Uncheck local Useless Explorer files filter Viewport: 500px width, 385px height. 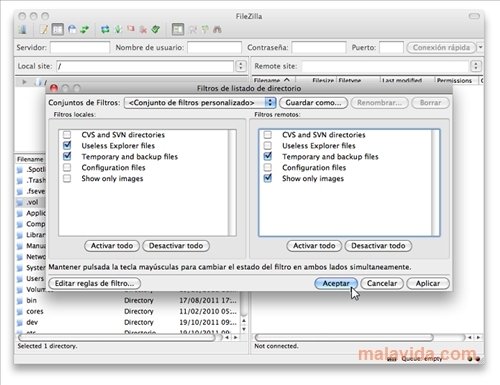pyautogui.click(x=67, y=145)
